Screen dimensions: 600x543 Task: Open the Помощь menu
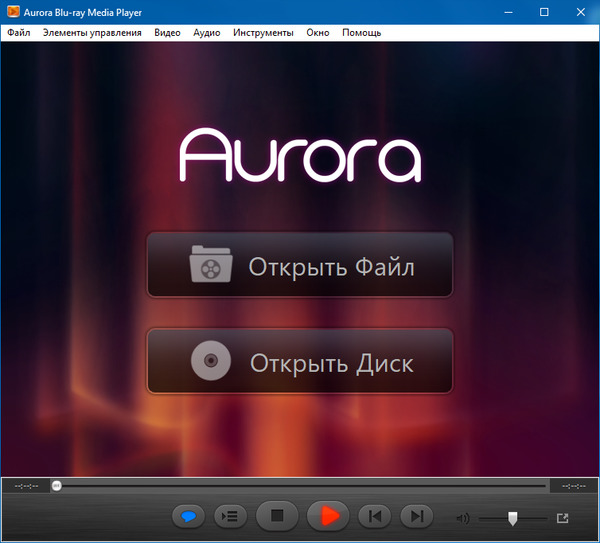click(361, 32)
